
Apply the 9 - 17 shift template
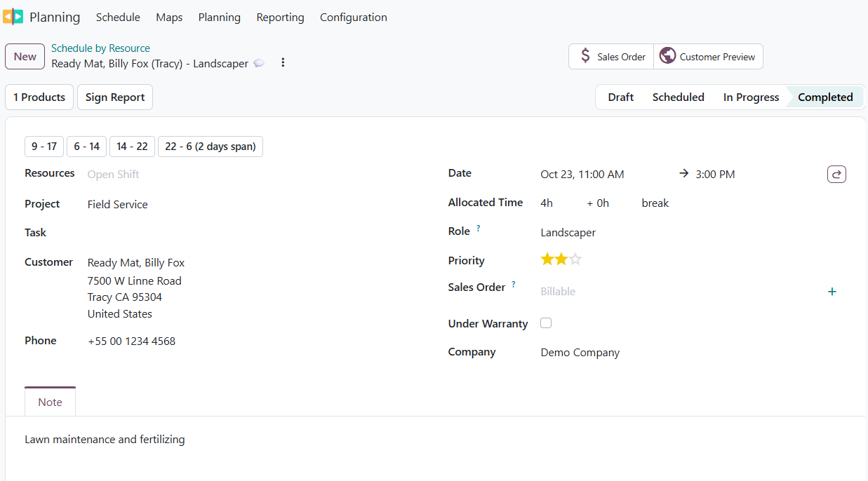pyautogui.click(x=44, y=147)
